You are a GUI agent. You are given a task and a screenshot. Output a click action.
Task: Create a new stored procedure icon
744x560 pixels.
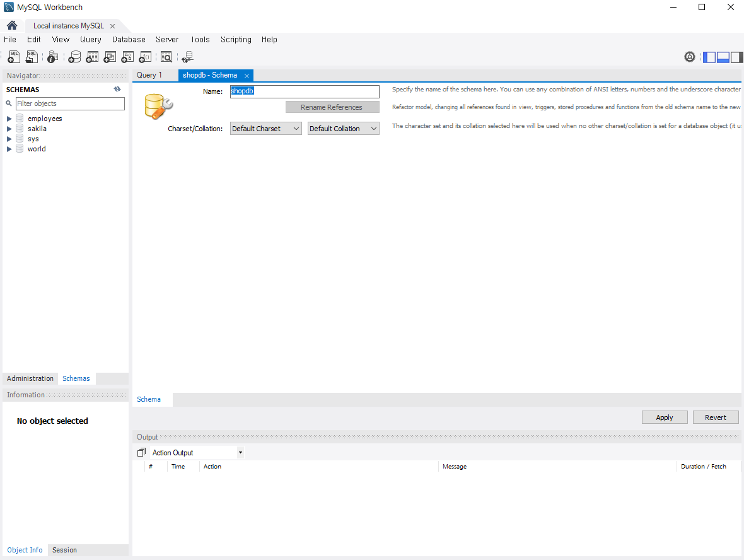[127, 57]
